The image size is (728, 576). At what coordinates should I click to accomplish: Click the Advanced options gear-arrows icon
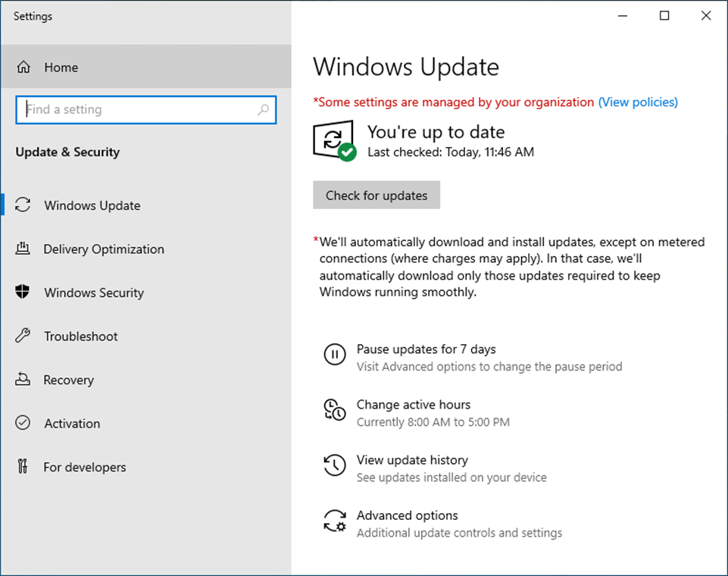pyautogui.click(x=335, y=521)
